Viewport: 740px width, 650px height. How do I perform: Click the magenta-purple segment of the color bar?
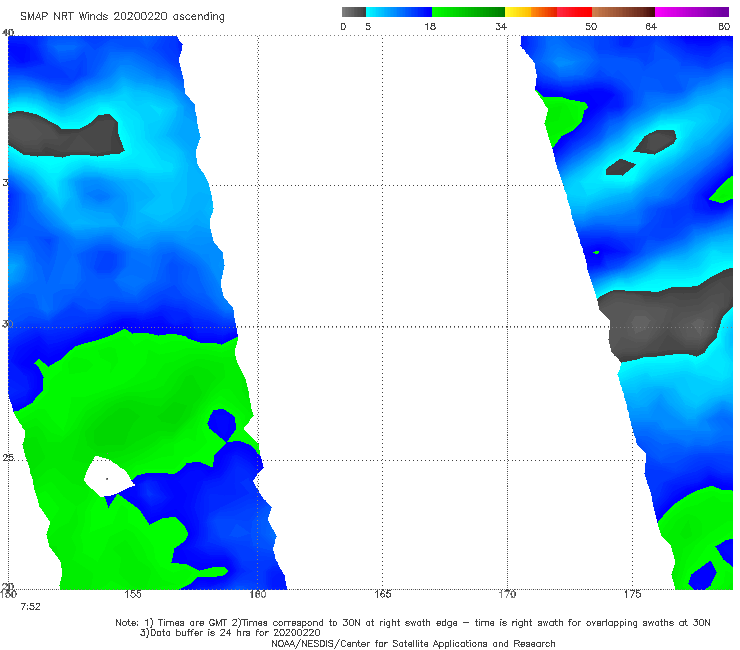(x=691, y=12)
